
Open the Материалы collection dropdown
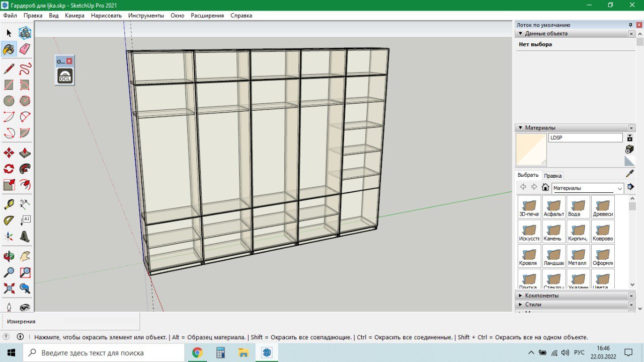pyautogui.click(x=588, y=188)
